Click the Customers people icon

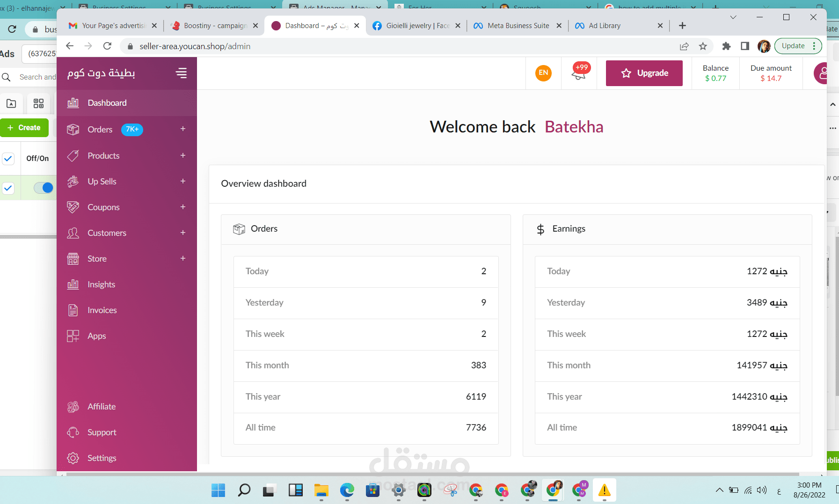point(73,233)
